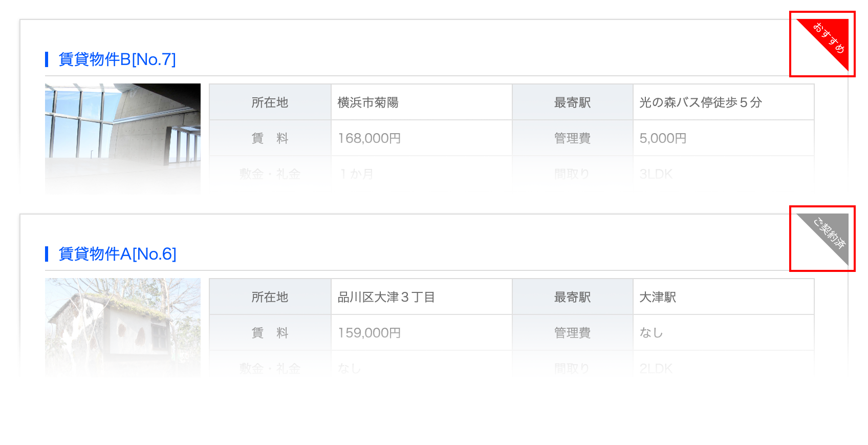Open the 賃貸物件A[No.6] listing title
868x445 pixels.
pos(117,254)
